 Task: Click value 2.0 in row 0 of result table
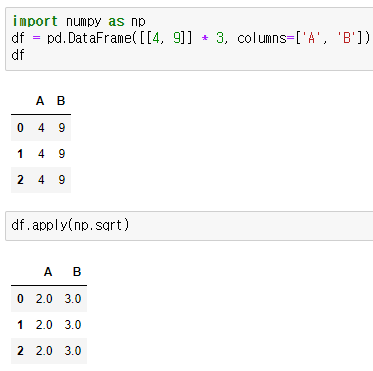(x=44, y=299)
